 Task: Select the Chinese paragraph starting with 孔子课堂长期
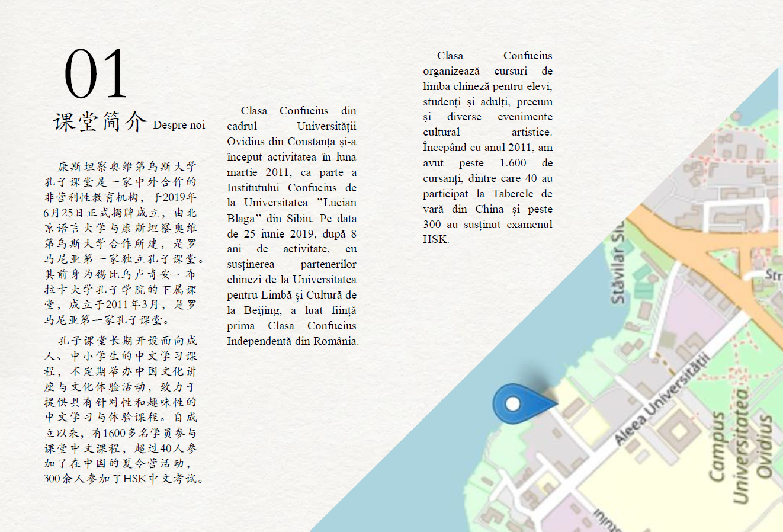121,409
